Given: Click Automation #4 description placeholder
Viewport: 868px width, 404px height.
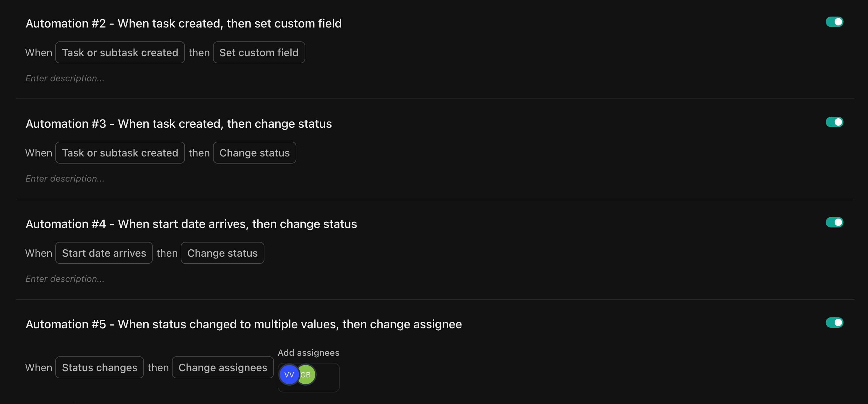Looking at the screenshot, I should pyautogui.click(x=65, y=279).
